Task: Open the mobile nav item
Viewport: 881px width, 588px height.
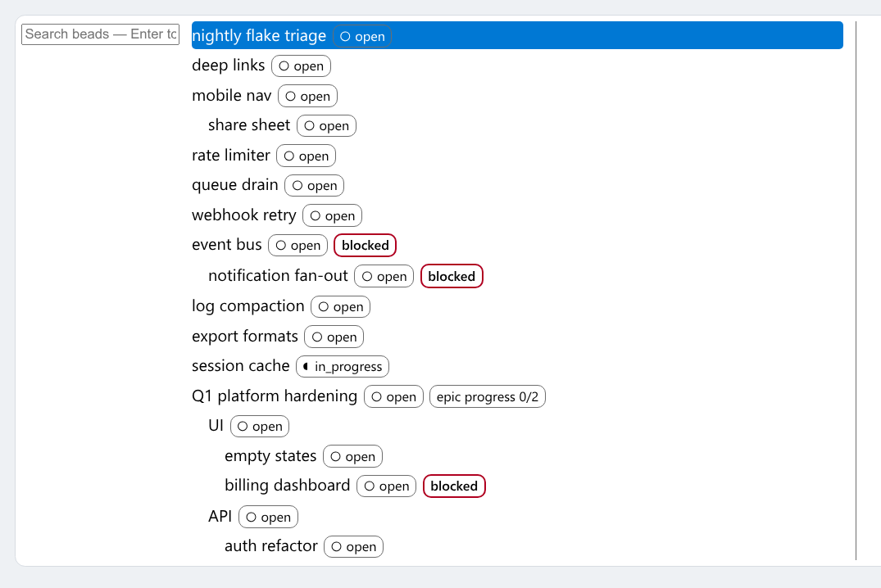Action: tap(517, 96)
